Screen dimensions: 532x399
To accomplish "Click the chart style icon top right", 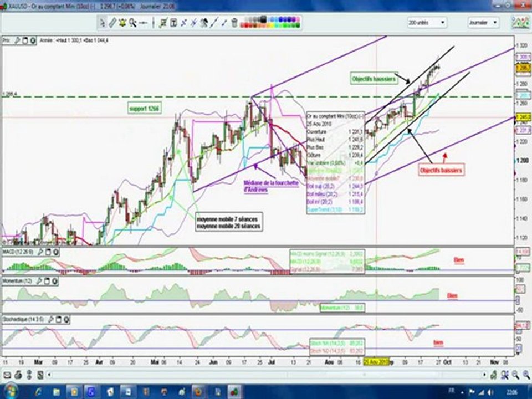I will [520, 22].
